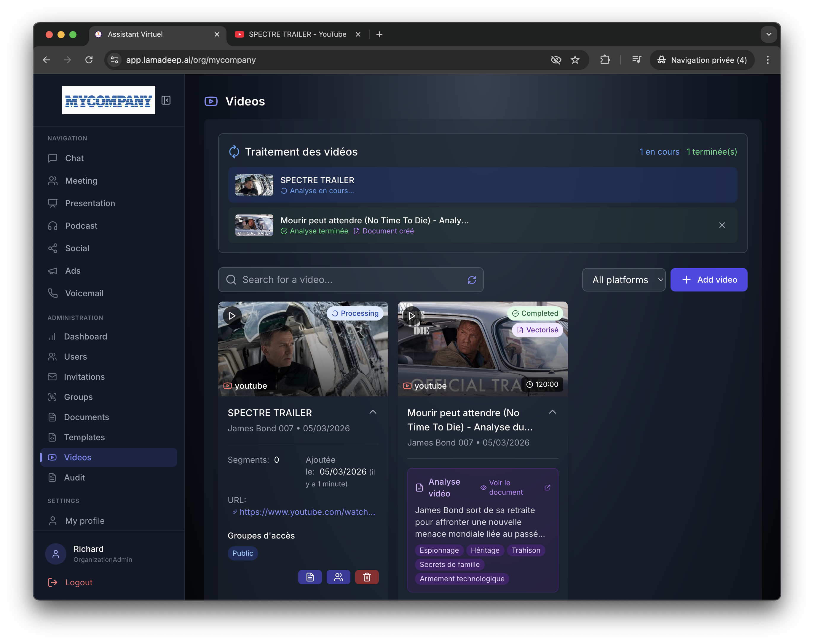Open the external link icon on Analyse vidéo

click(x=548, y=488)
